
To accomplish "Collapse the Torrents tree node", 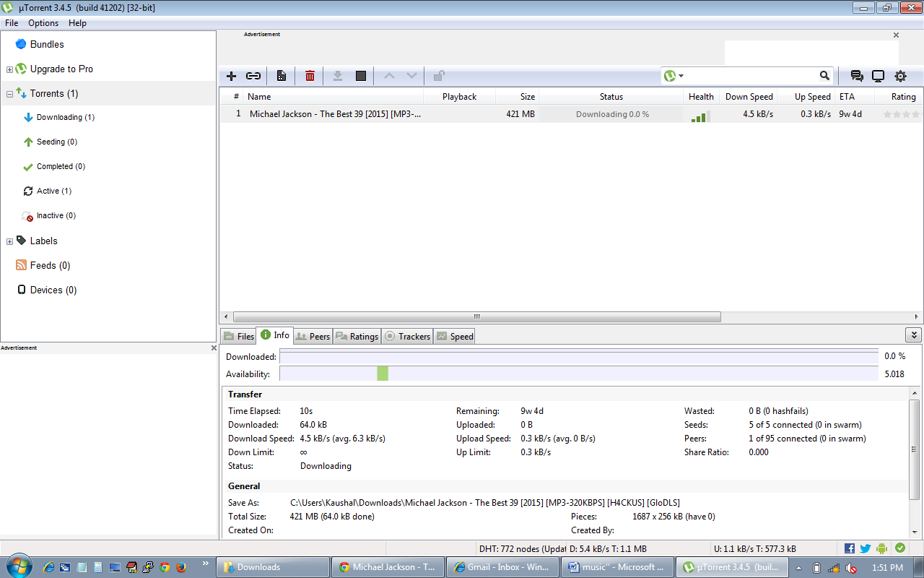I will 9,95.
